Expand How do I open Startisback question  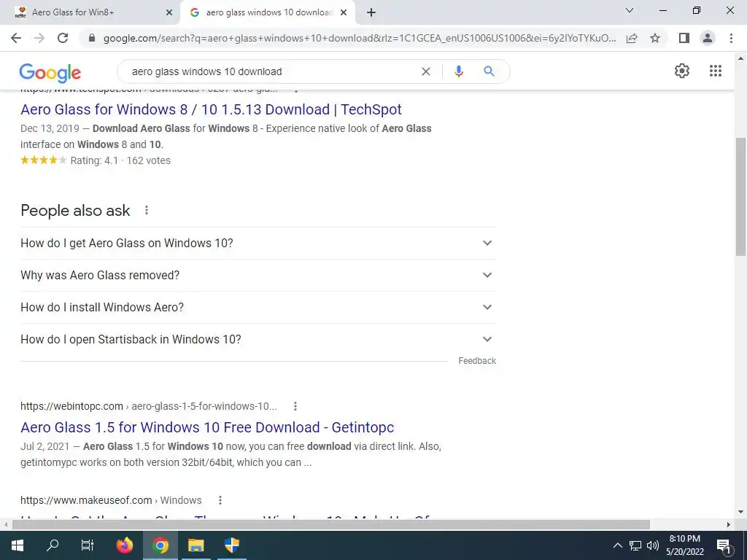point(258,339)
